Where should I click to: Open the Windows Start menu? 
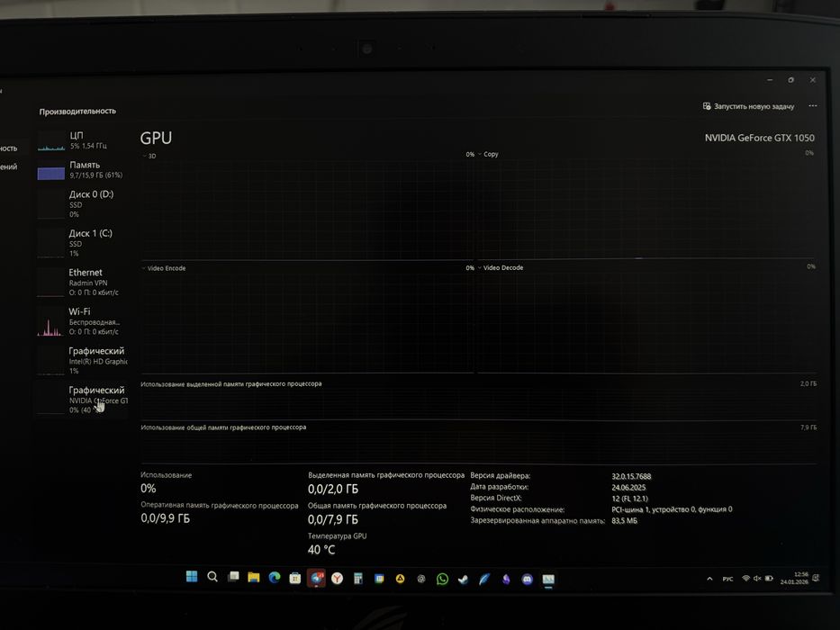point(192,576)
